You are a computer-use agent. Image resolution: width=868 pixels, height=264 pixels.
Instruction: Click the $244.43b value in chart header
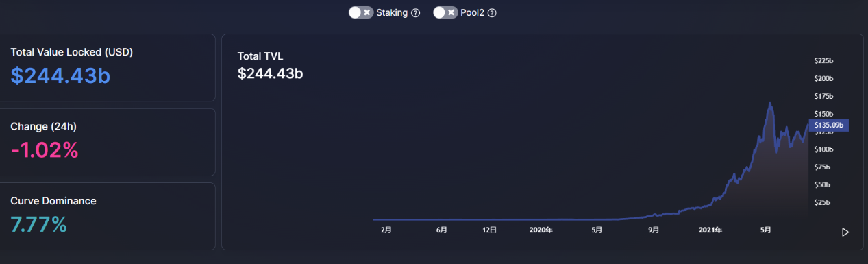pos(271,73)
